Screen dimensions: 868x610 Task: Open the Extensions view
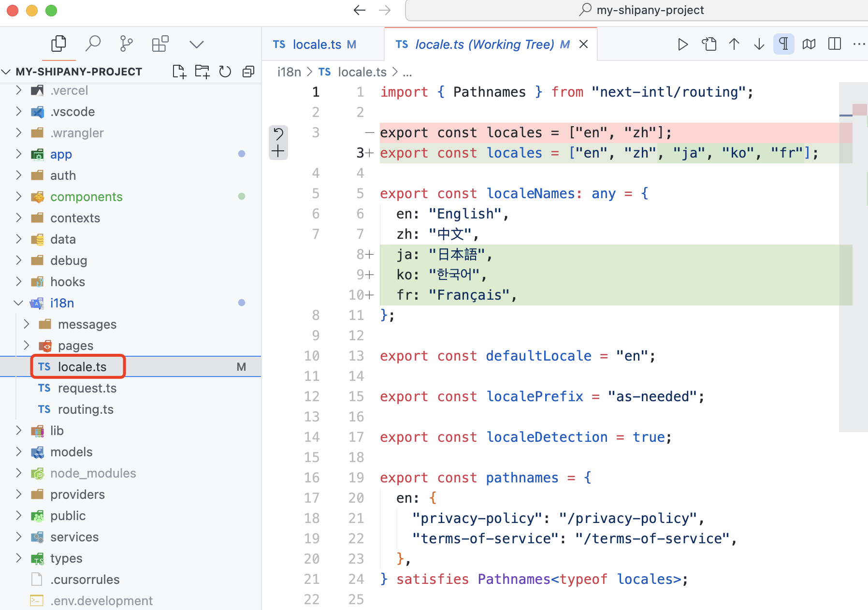[x=160, y=44]
